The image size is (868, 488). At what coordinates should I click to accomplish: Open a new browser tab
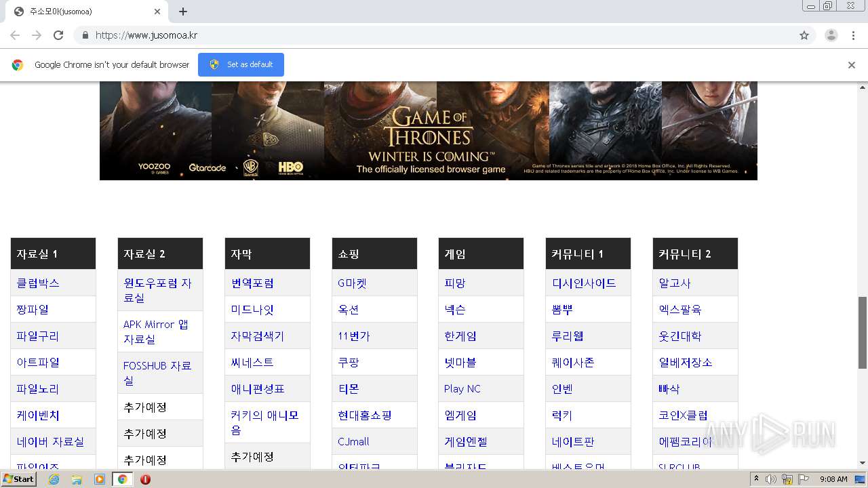coord(183,12)
